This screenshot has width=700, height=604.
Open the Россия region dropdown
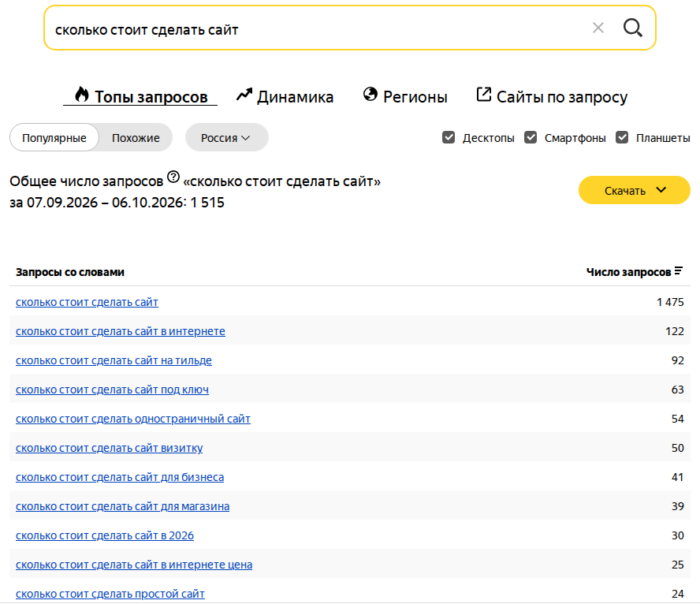point(226,137)
